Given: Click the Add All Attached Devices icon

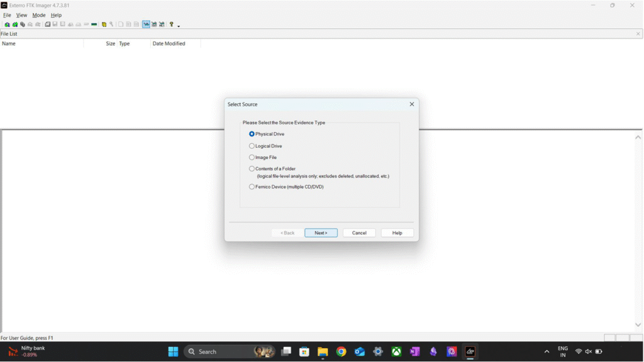Looking at the screenshot, I should [x=14, y=25].
